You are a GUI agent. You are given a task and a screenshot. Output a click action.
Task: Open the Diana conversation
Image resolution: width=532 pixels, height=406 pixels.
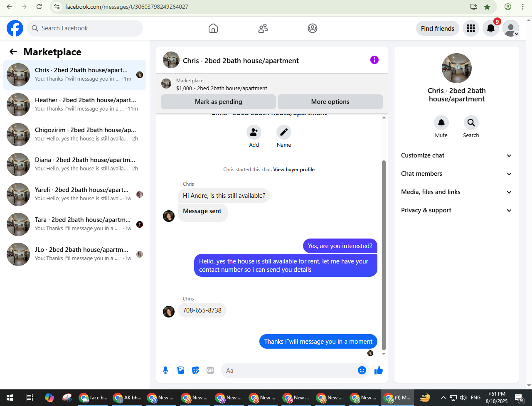point(75,165)
